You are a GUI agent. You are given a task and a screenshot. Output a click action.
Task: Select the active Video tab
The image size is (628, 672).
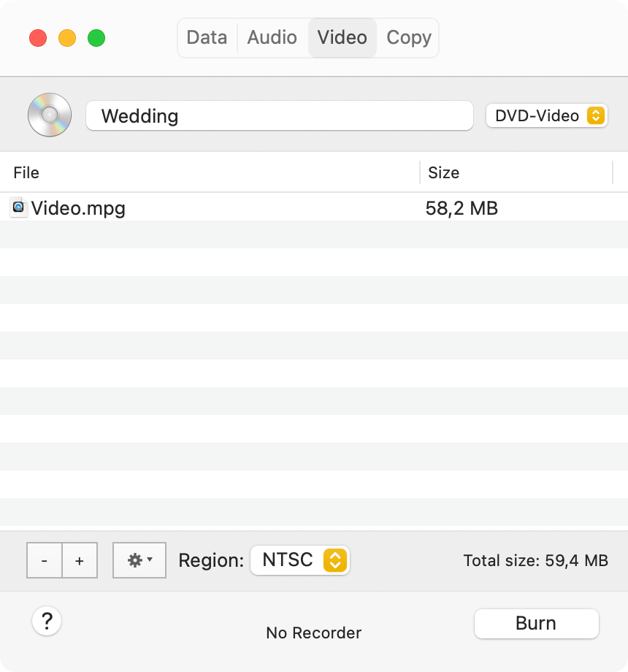(x=342, y=37)
